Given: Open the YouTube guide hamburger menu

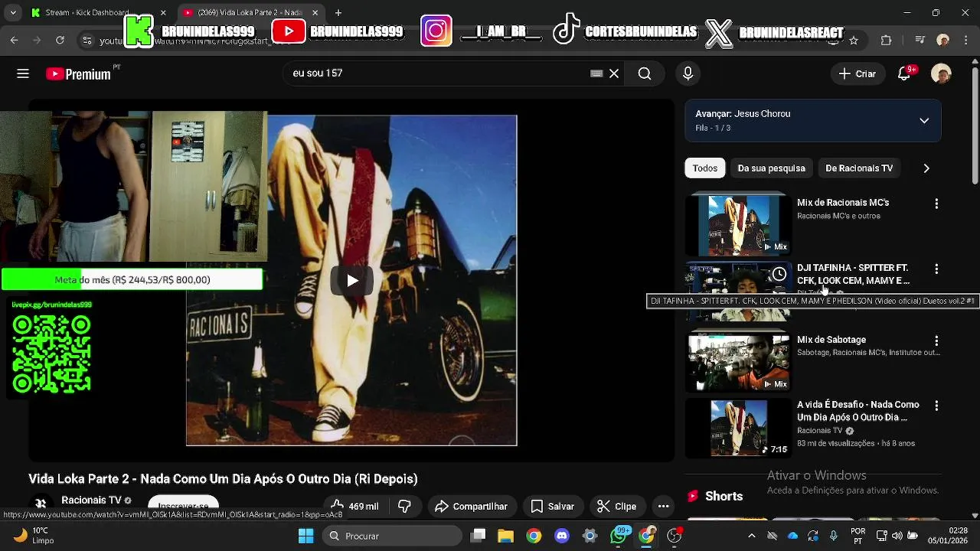Looking at the screenshot, I should 23,73.
